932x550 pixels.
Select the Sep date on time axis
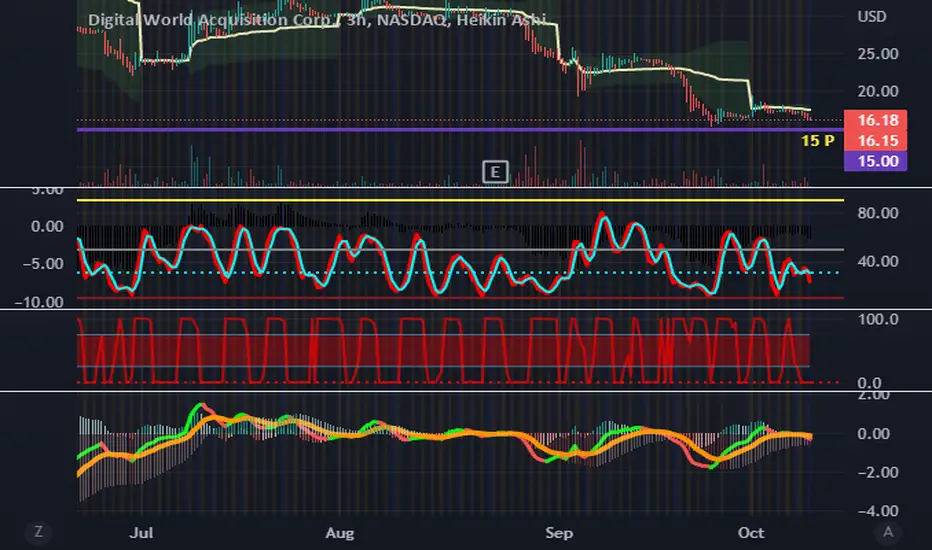pyautogui.click(x=559, y=533)
